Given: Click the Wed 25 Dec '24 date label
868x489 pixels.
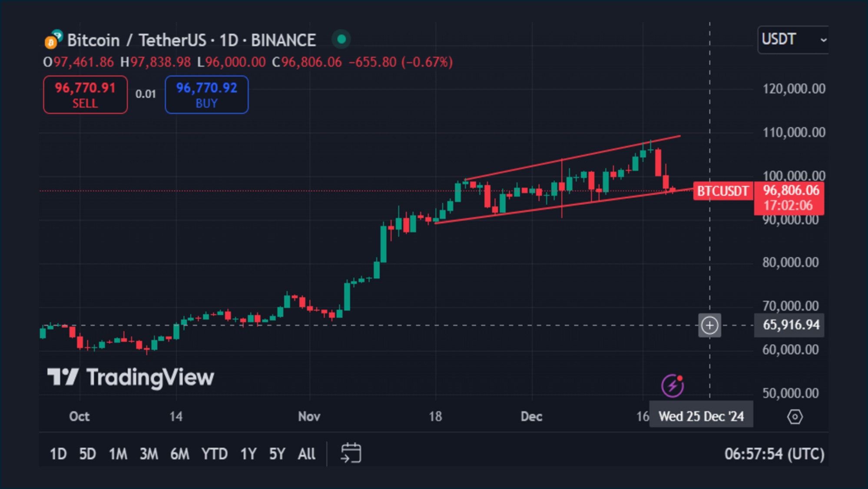Looking at the screenshot, I should click(701, 416).
